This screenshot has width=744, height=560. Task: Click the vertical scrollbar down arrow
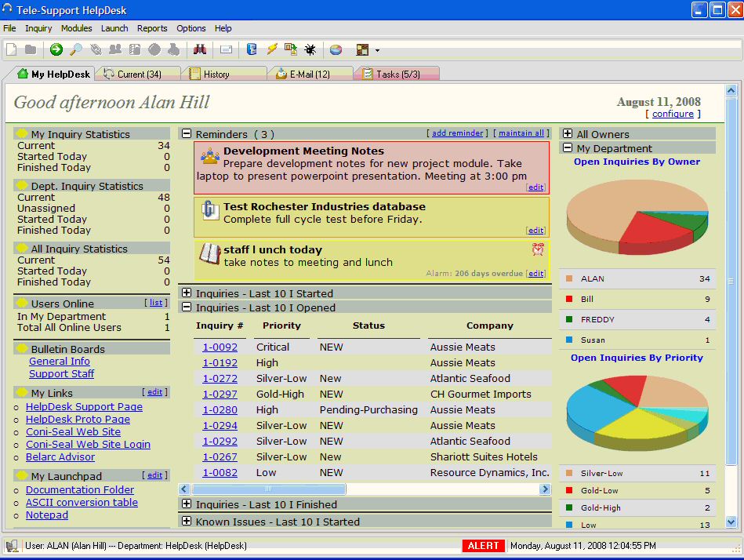(731, 522)
